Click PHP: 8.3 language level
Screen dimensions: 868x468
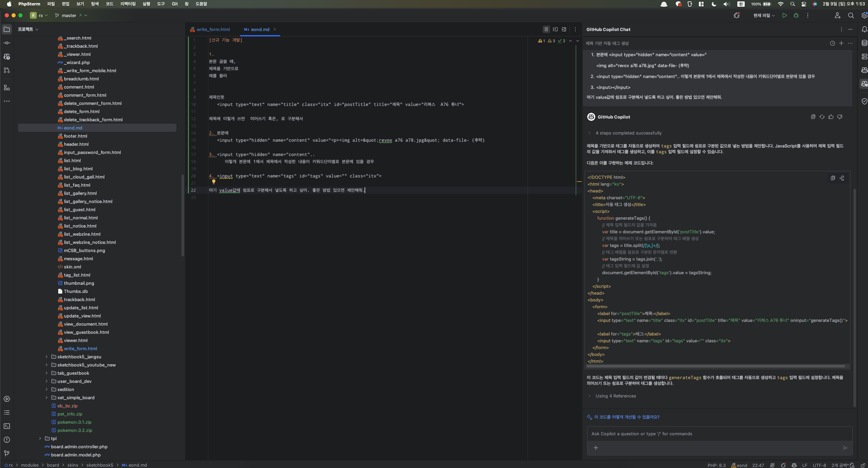click(x=717, y=465)
